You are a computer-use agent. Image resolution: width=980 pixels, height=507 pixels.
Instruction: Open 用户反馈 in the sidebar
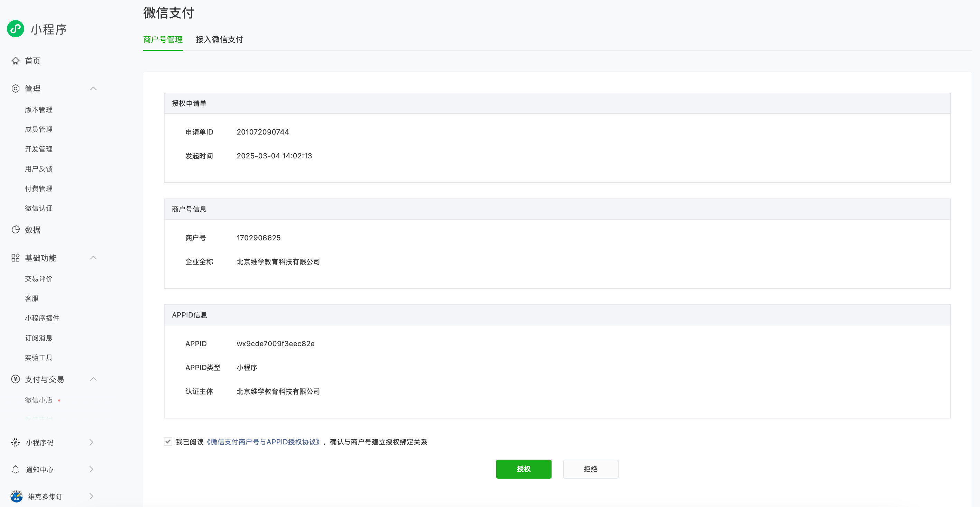(39, 169)
